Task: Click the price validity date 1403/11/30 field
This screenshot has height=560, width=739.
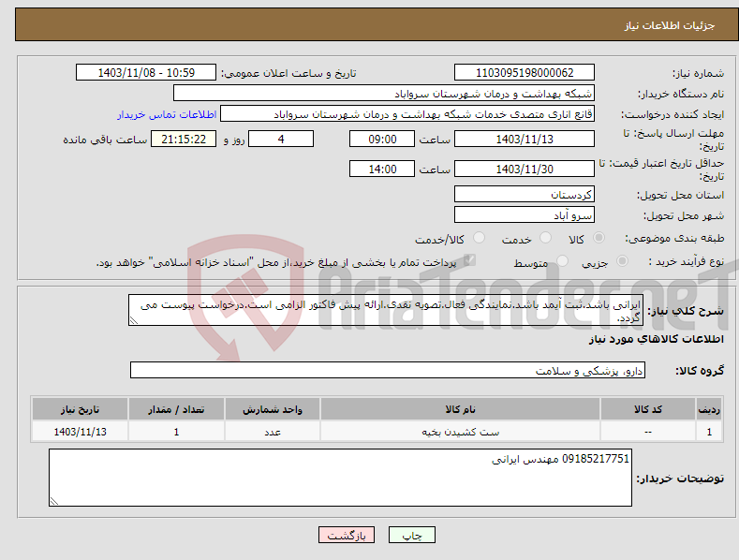Action: (x=525, y=169)
